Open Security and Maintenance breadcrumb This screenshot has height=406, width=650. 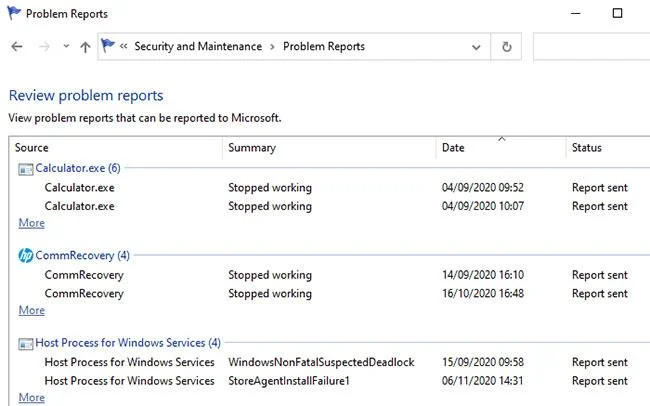point(198,46)
